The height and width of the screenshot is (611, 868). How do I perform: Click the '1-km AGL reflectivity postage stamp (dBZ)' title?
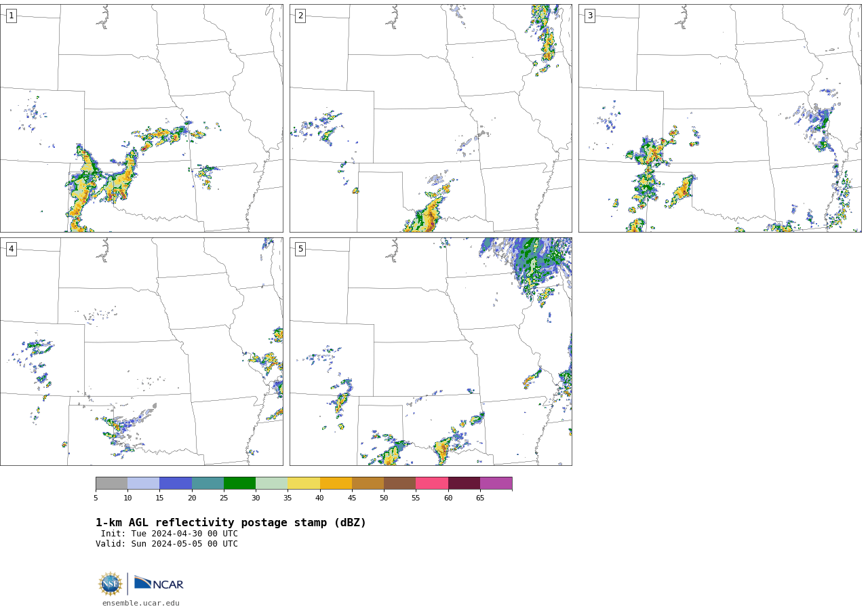click(x=231, y=523)
